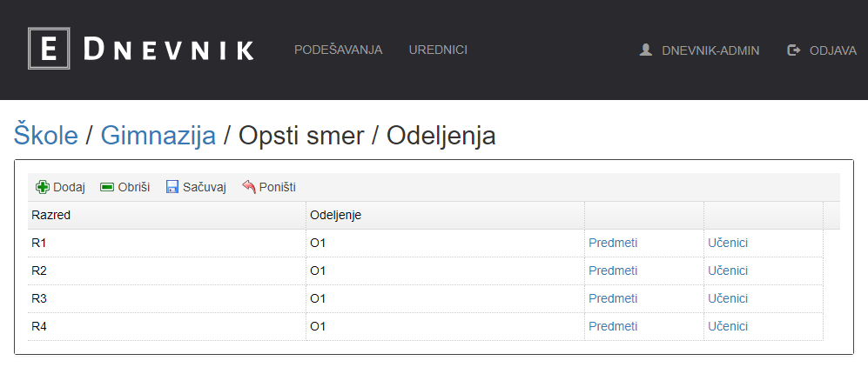Click the E Dnevnik logo
Image resolution: width=868 pixels, height=374 pixels.
coord(141,50)
